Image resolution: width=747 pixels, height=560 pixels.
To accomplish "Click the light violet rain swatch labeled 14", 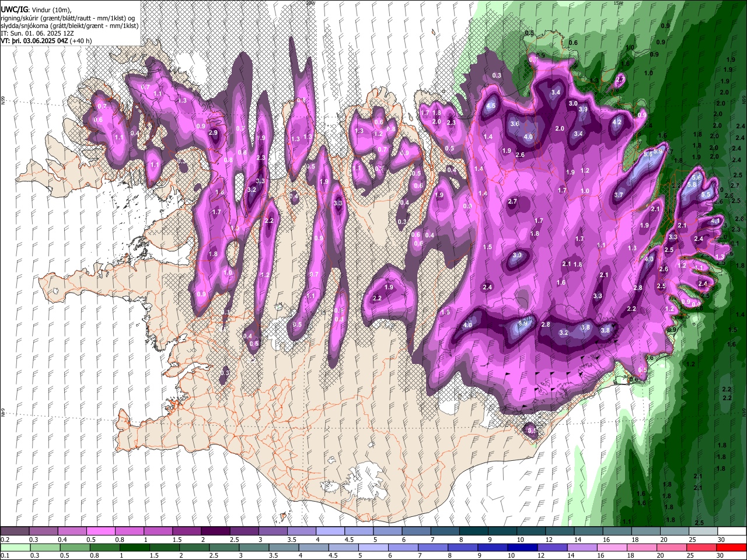I will 581,547.
